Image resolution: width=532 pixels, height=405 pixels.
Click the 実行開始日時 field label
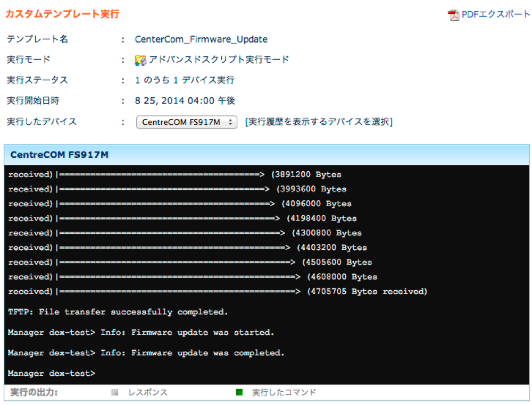(33, 100)
